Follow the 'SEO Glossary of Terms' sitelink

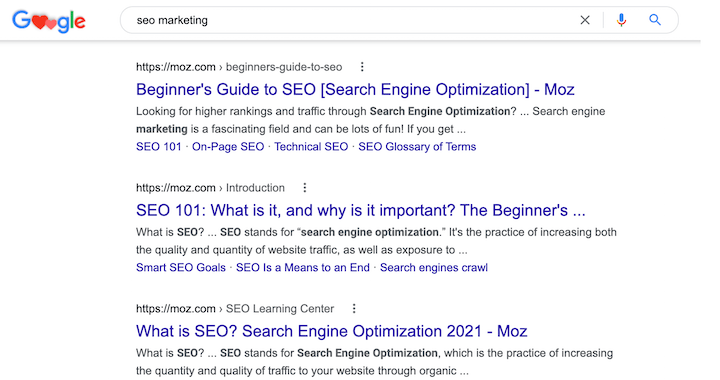click(417, 147)
